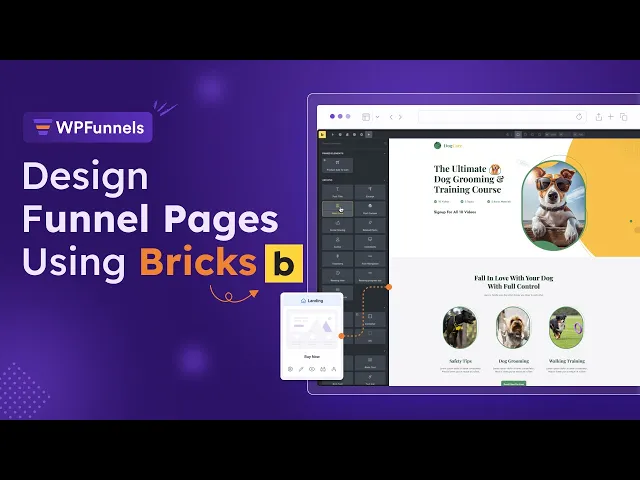Click the browser share icon

tap(598, 117)
